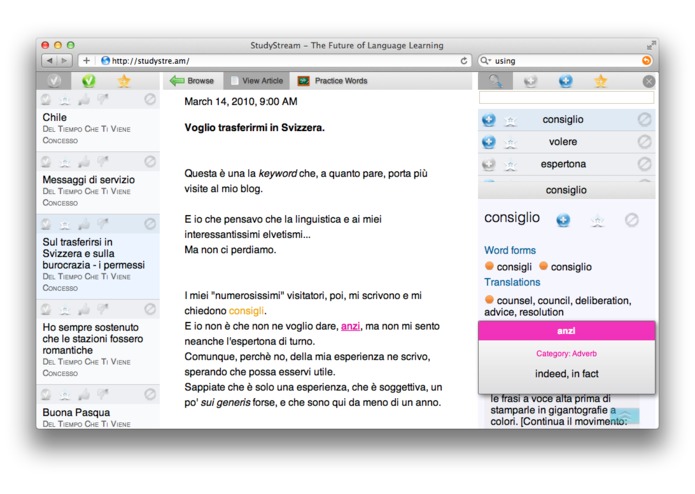Image resolution: width=695 pixels, height=494 pixels.
Task: Open the Buona Pasqua article
Action: tap(76, 412)
